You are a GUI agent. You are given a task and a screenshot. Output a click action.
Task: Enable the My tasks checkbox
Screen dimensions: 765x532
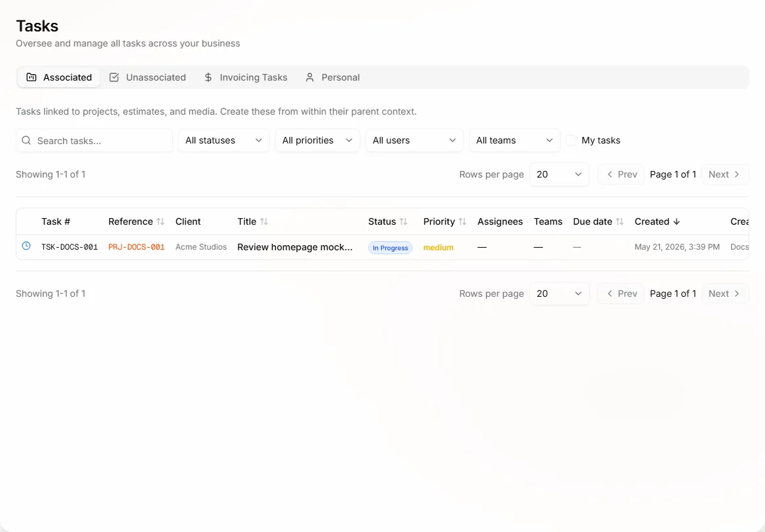(571, 141)
